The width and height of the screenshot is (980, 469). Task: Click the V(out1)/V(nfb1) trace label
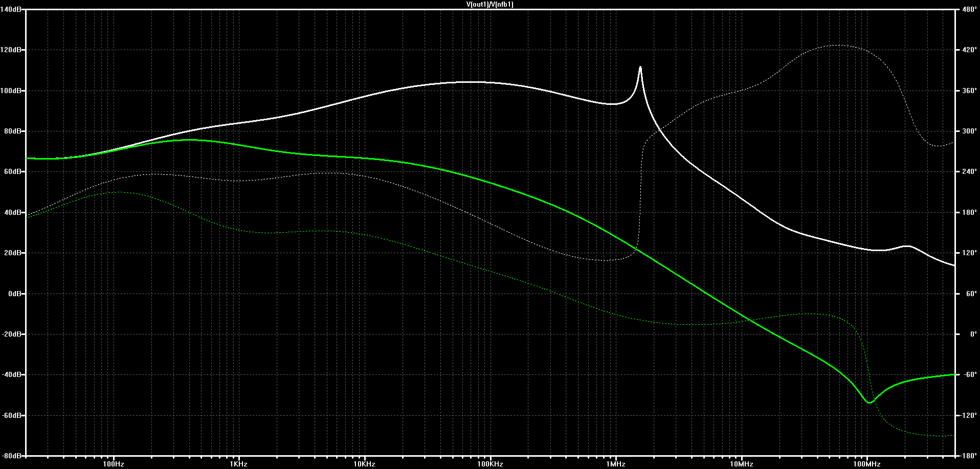[x=489, y=5]
